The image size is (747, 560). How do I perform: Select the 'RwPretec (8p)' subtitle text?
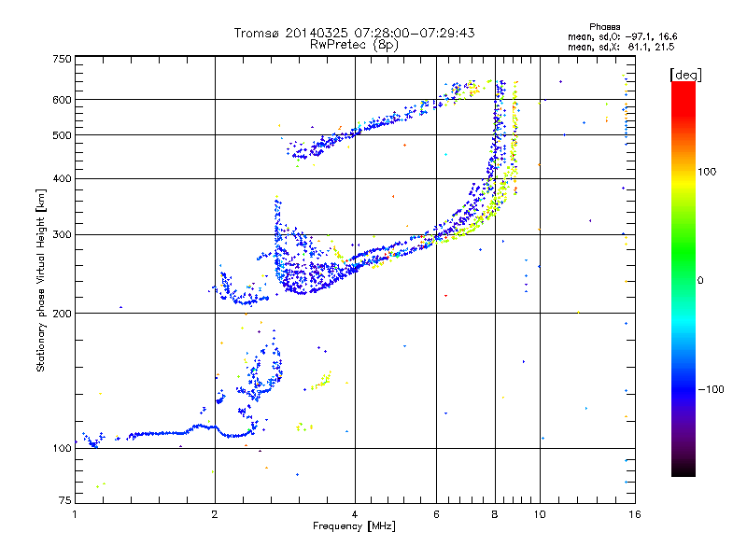(x=354, y=45)
